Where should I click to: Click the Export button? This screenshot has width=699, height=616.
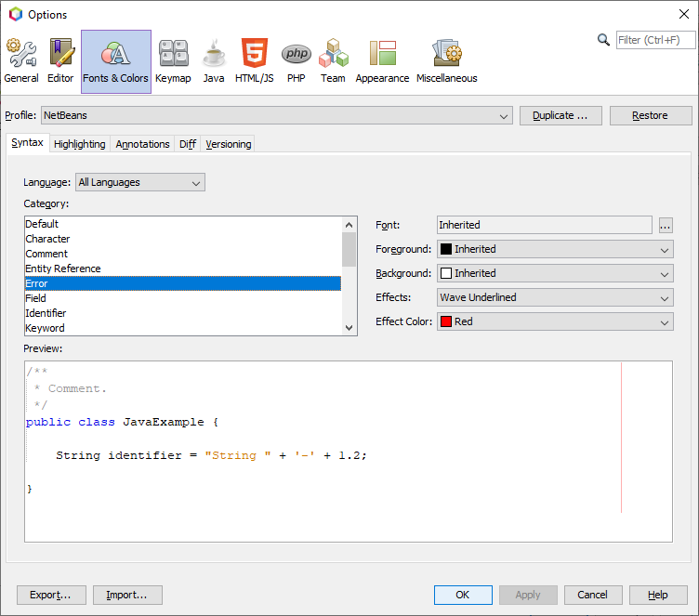51,595
